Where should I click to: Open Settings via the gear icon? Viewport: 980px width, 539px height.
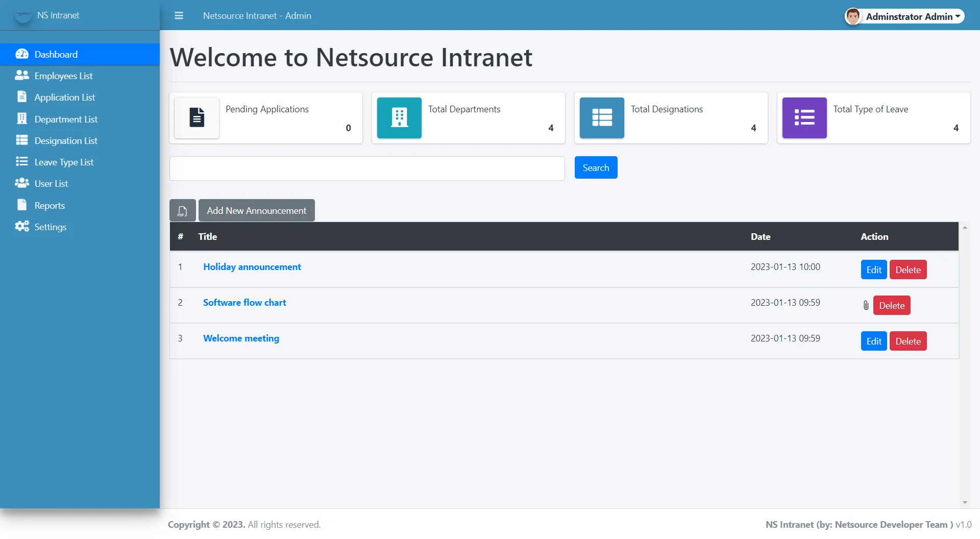click(x=20, y=227)
